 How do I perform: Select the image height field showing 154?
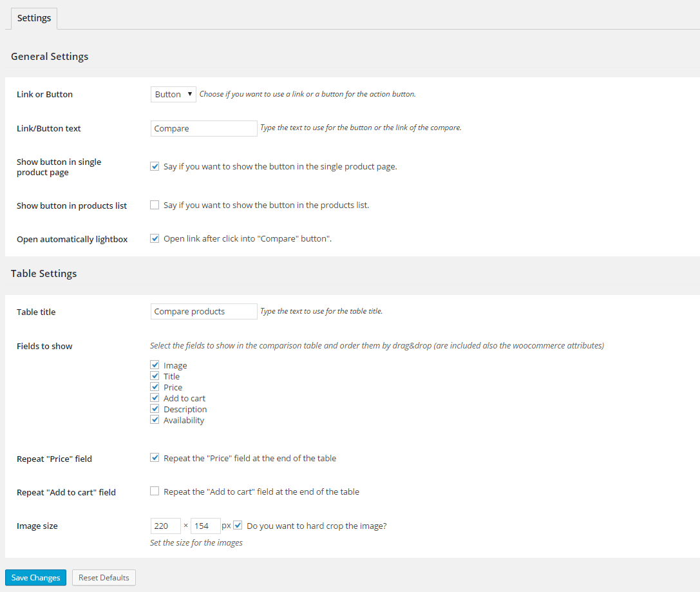point(205,526)
